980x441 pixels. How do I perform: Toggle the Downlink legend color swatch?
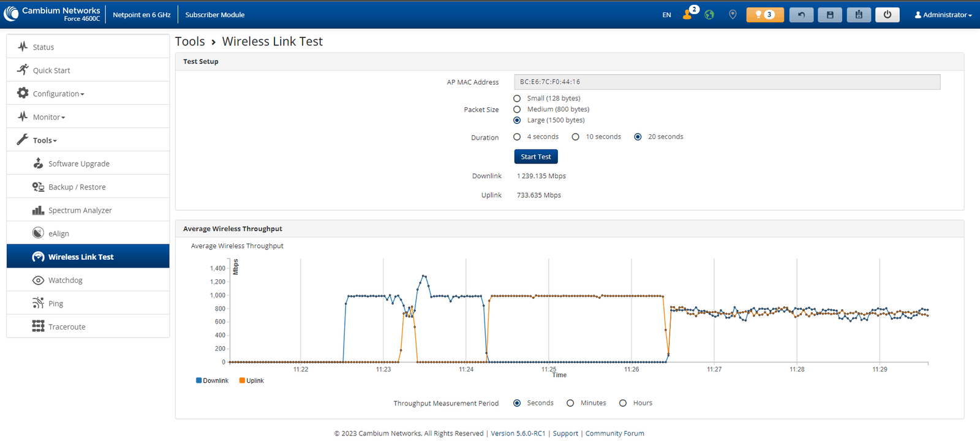198,380
